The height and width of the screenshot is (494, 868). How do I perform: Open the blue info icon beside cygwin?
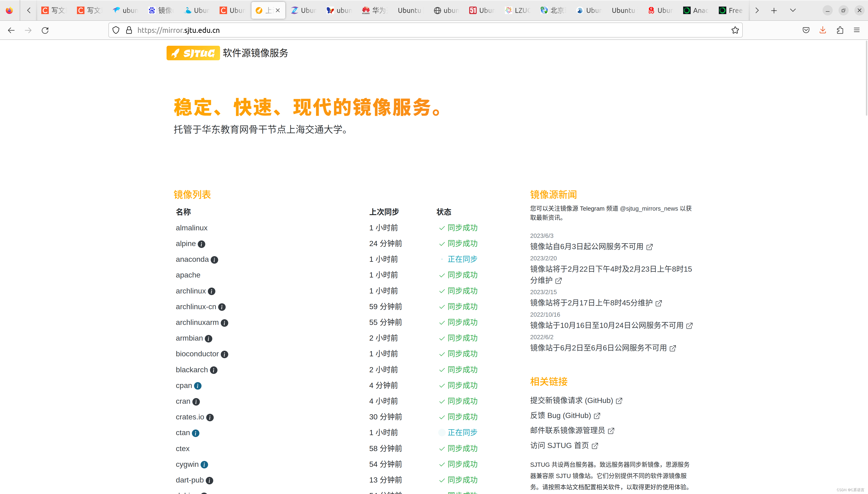(x=204, y=465)
